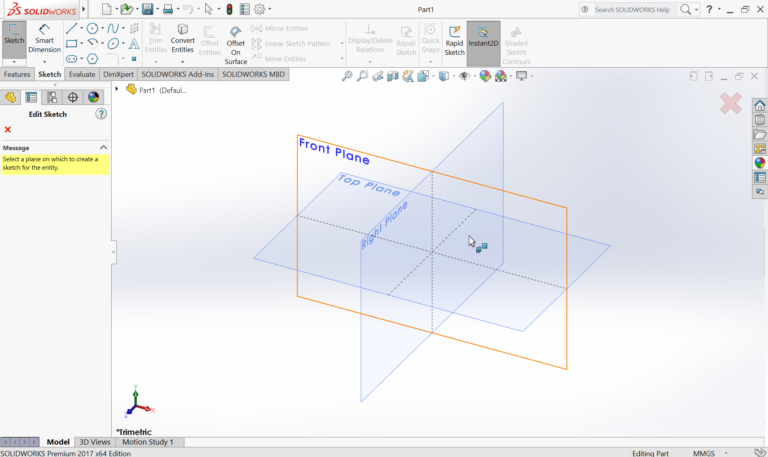The width and height of the screenshot is (768, 457).
Task: Open the Smart Dimension dropdown arrow
Action: coord(44,62)
